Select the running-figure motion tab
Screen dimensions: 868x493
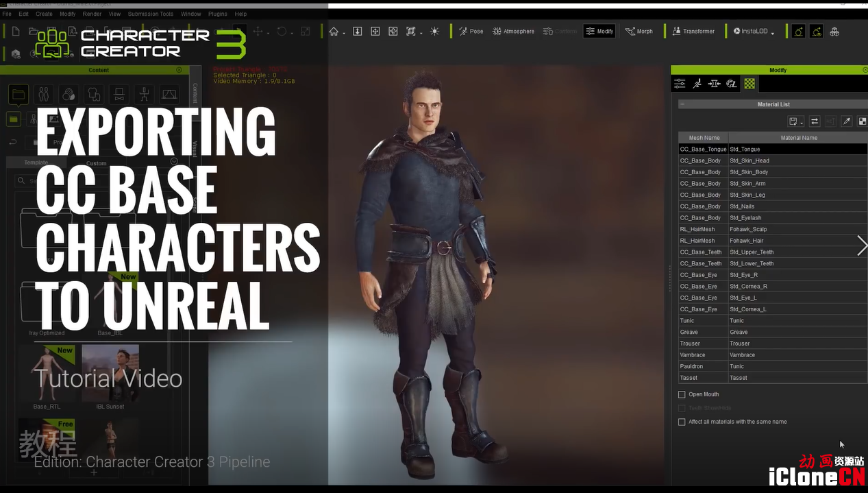click(697, 84)
